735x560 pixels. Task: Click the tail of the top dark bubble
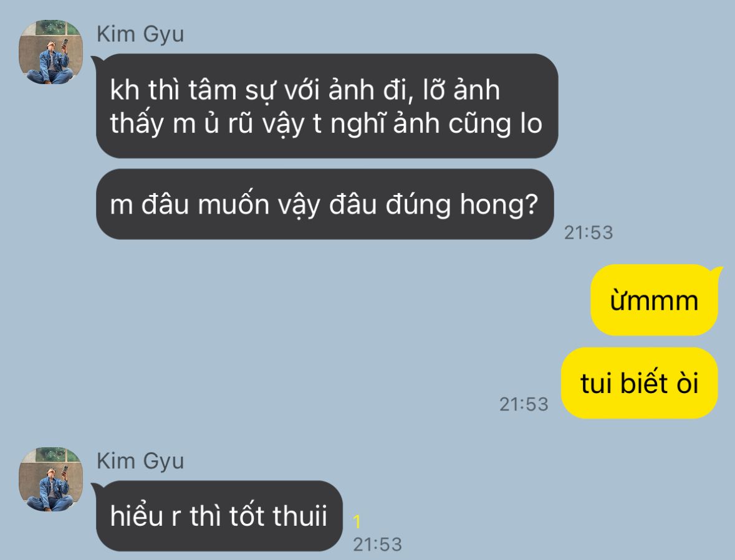(96, 61)
